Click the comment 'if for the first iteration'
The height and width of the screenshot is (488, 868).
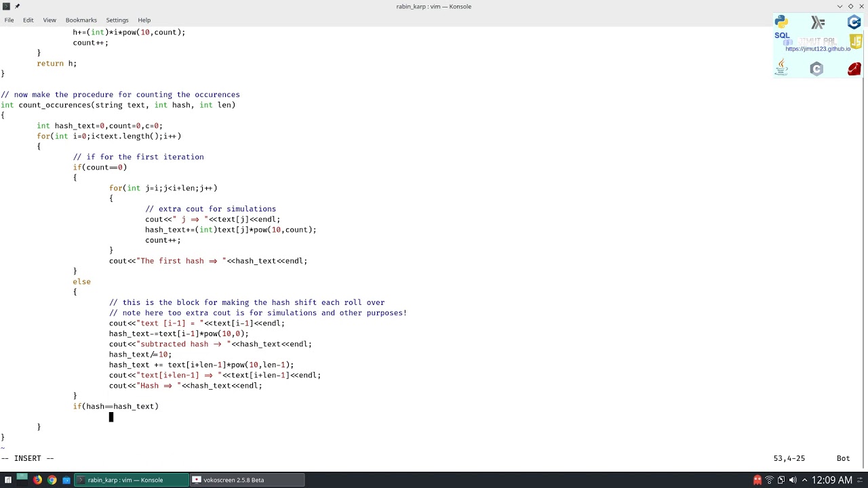[138, 157]
